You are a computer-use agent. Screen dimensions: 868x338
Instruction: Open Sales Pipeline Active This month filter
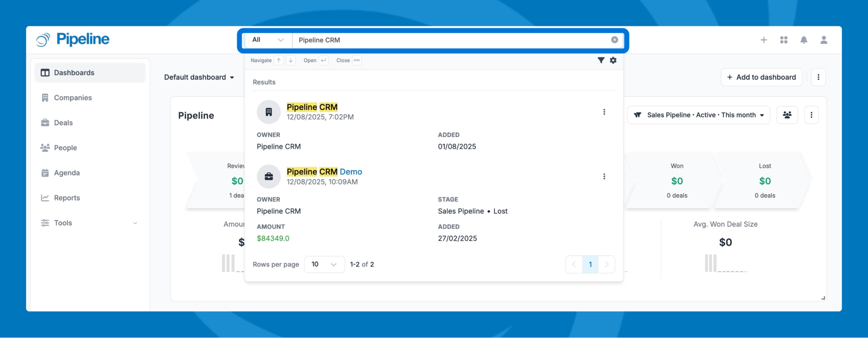tap(698, 115)
